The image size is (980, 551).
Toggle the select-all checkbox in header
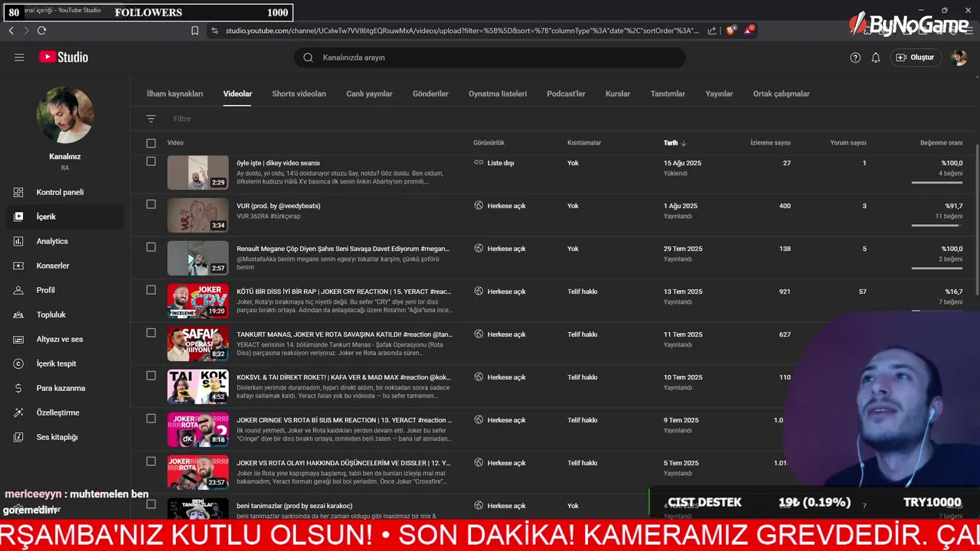click(151, 143)
